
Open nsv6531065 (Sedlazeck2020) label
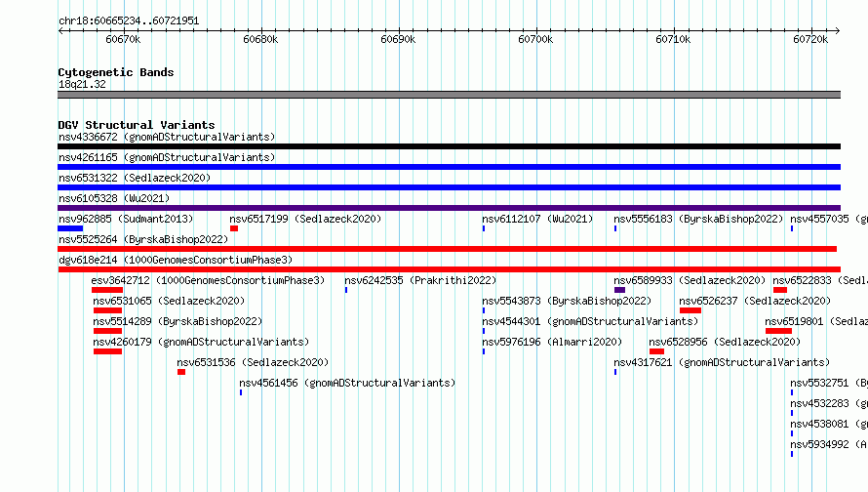click(x=169, y=301)
